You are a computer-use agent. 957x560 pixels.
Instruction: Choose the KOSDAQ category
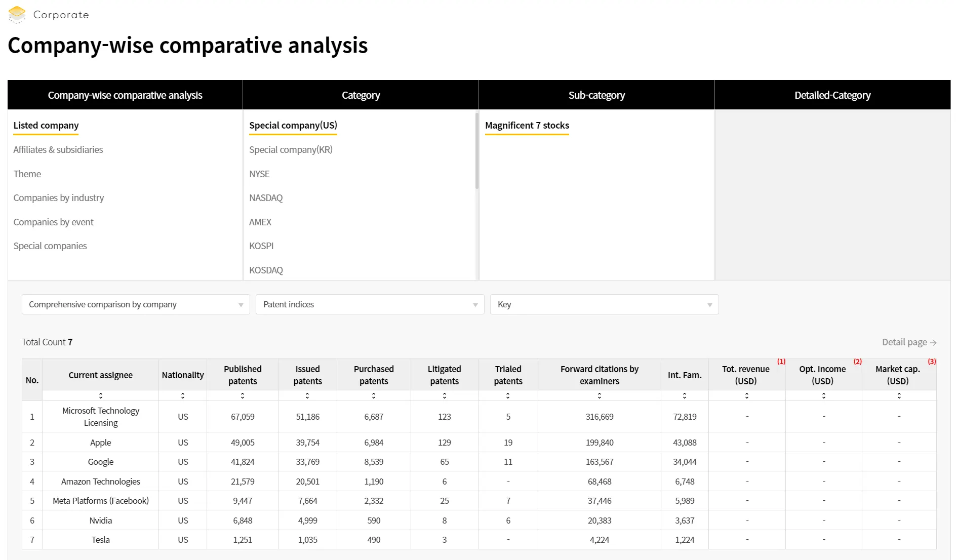coord(266,270)
